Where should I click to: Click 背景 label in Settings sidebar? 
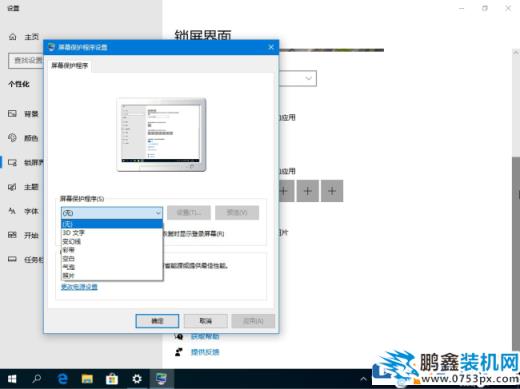[x=31, y=114]
